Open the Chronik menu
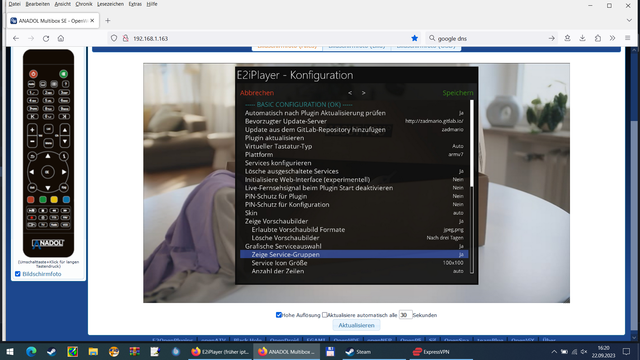640x360 pixels. coord(84,4)
